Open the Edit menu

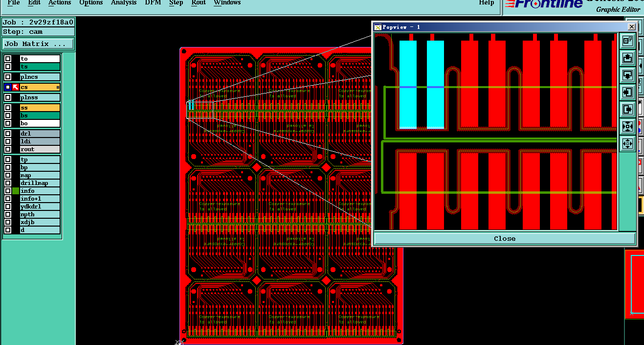(x=34, y=3)
